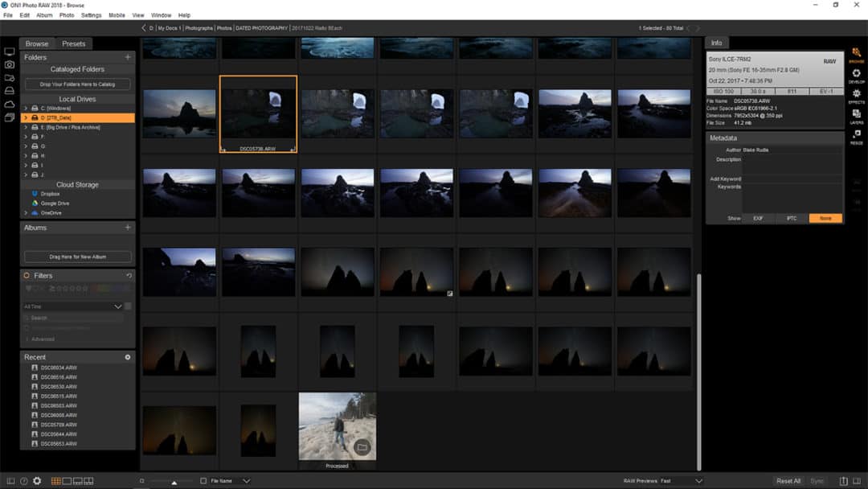Open the Layers module
This screenshot has height=489, width=868.
coord(856,116)
